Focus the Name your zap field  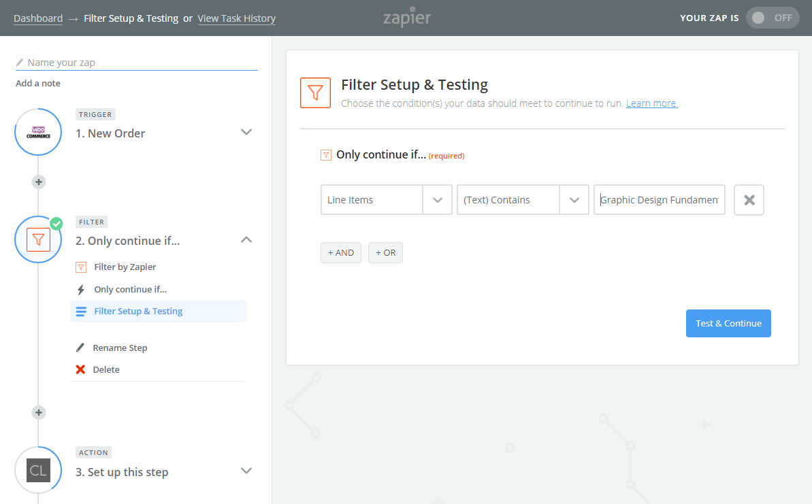[137, 63]
